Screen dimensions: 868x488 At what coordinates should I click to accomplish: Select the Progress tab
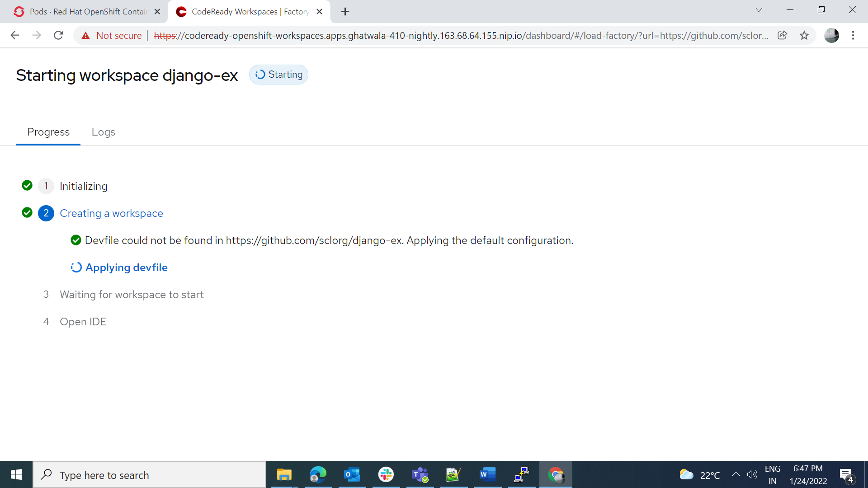48,132
